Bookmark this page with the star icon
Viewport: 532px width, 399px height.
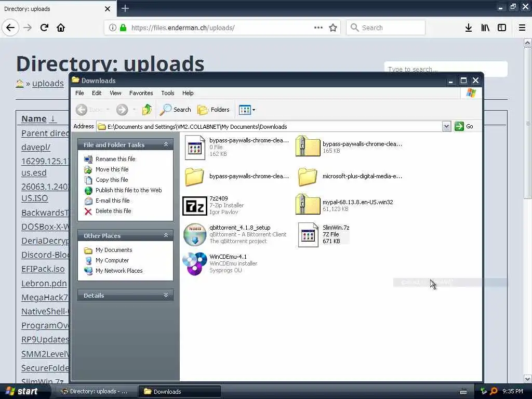[x=333, y=28]
